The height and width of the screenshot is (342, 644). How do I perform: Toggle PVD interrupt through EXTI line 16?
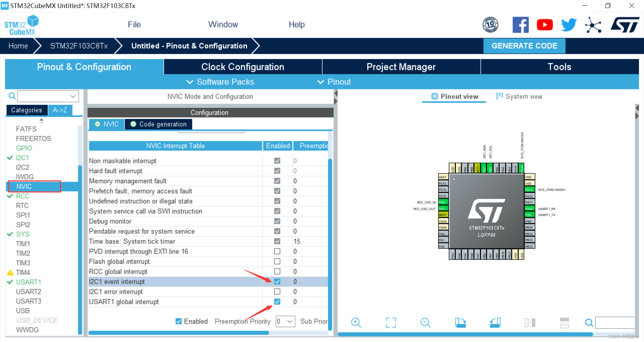click(277, 251)
